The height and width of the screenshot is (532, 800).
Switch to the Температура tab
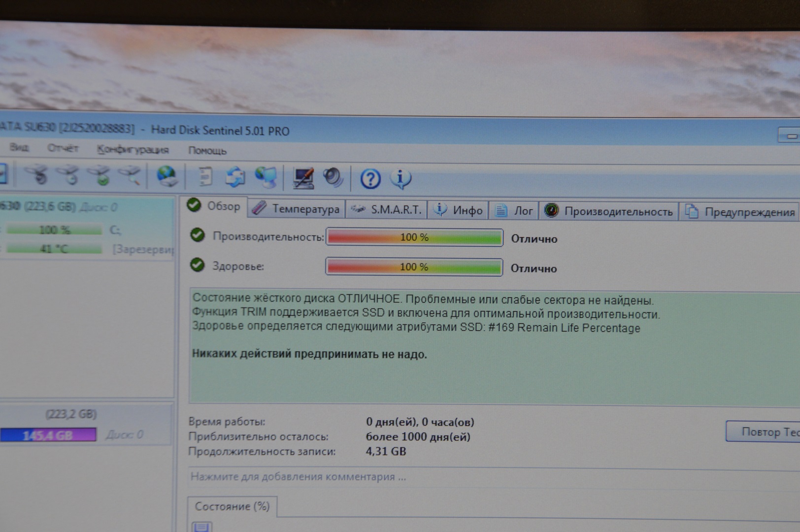tap(297, 209)
